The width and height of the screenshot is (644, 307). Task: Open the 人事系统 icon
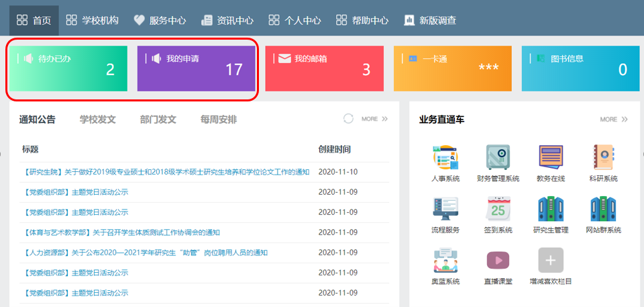pos(445,157)
